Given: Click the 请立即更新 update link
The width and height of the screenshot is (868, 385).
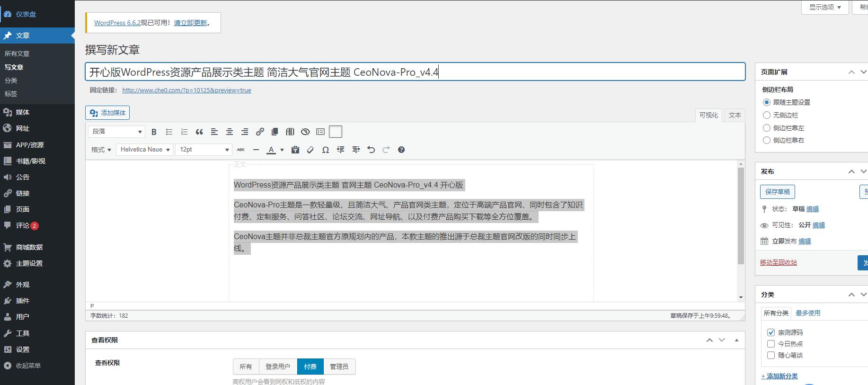Looking at the screenshot, I should click(190, 23).
